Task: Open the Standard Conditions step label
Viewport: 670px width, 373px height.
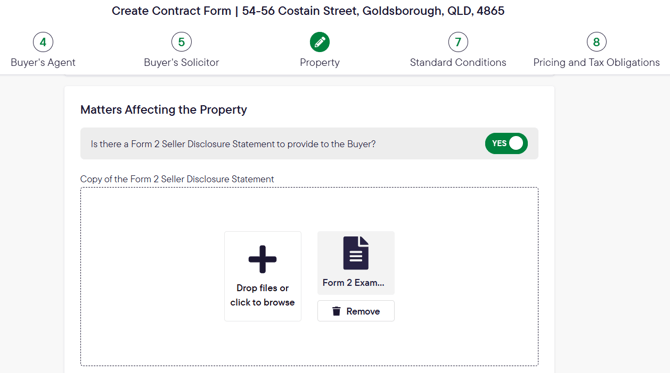Action: coord(458,62)
